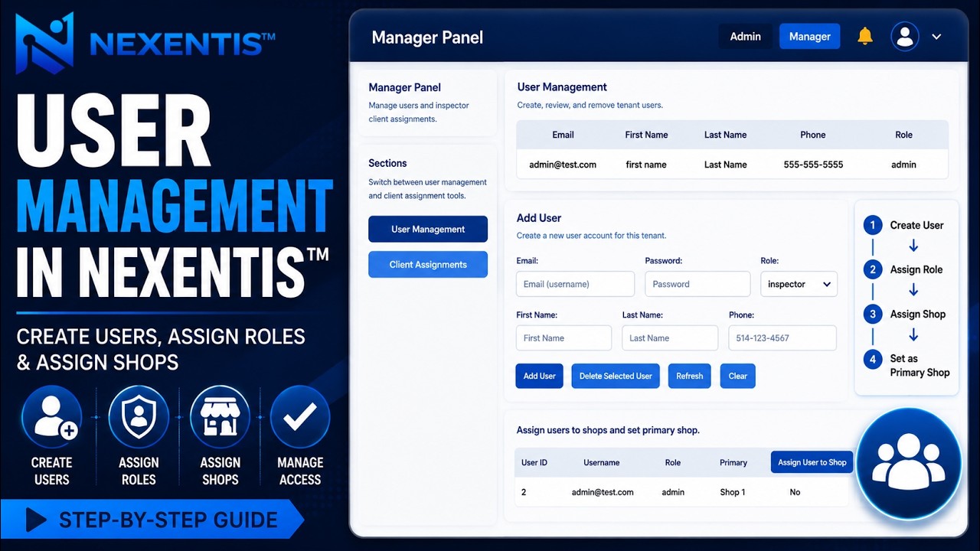Click the Phone column header
Image resolution: width=980 pixels, height=551 pixels.
tap(813, 135)
